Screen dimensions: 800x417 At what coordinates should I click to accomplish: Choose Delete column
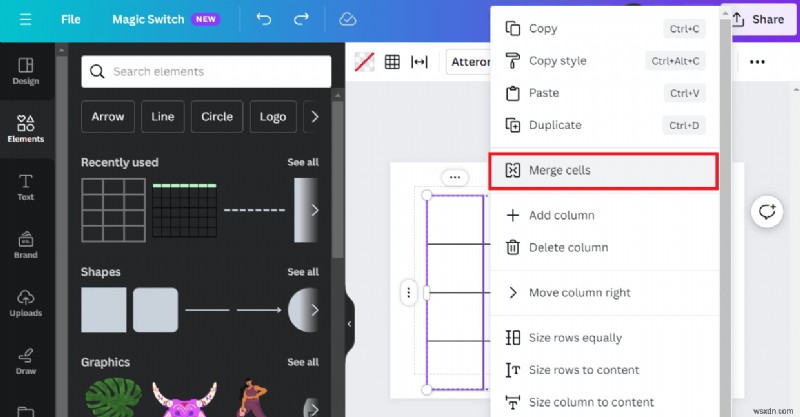605,248
